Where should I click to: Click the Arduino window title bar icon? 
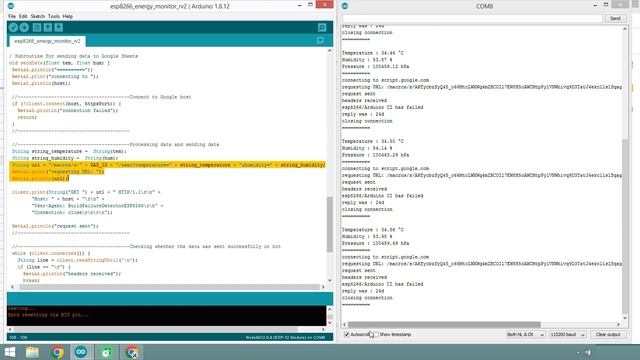click(x=11, y=6)
